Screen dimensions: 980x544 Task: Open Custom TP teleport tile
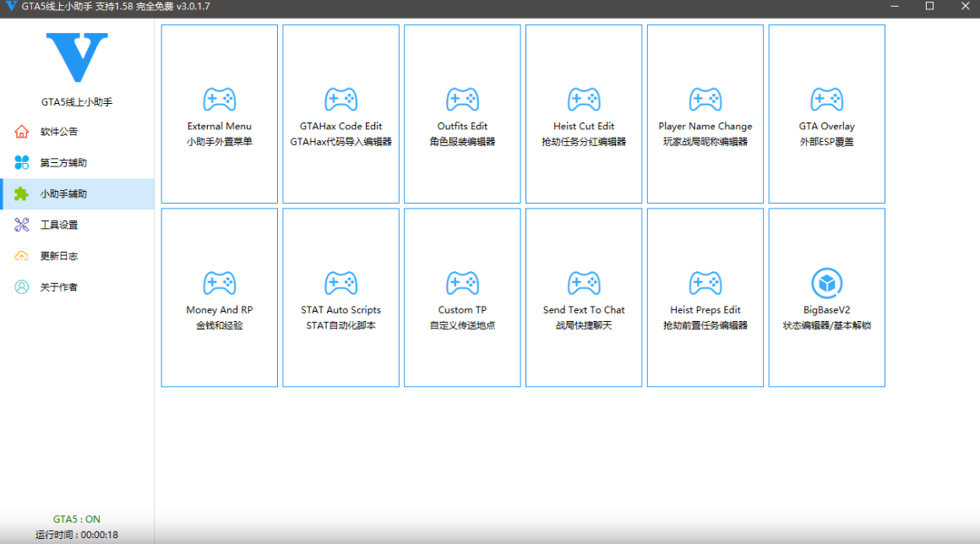click(x=462, y=297)
